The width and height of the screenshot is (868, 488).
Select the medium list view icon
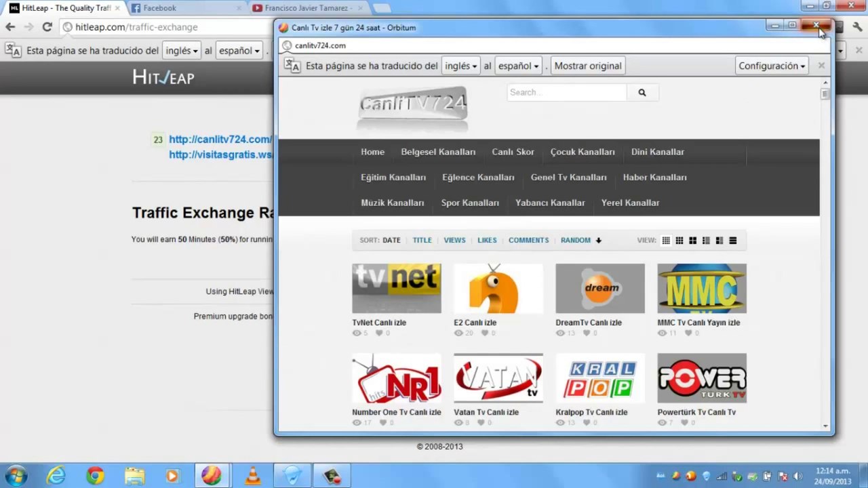click(719, 241)
